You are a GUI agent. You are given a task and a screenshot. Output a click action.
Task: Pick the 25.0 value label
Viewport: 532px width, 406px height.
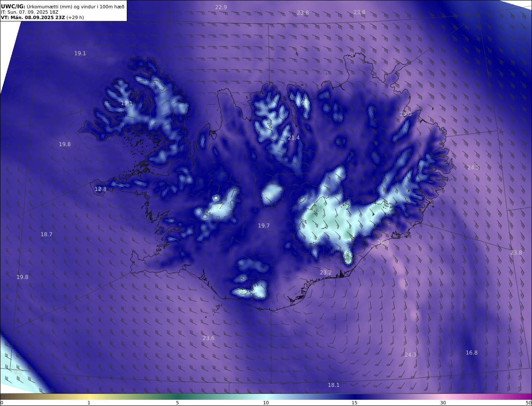click(x=406, y=114)
